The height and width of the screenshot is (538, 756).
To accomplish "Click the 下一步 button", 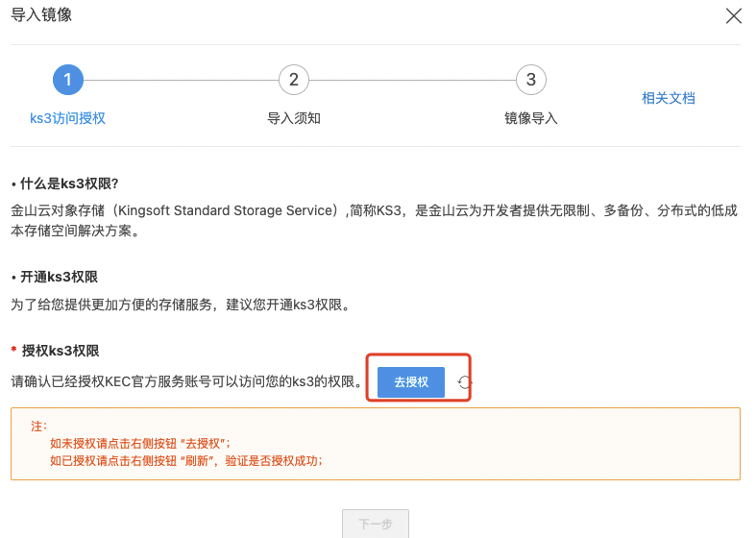I will pos(375,525).
